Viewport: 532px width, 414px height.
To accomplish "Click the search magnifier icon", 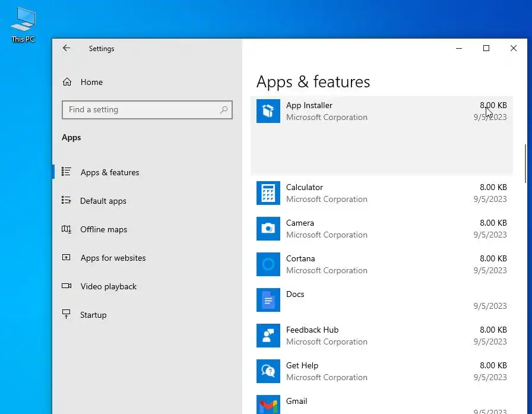I will coord(224,110).
